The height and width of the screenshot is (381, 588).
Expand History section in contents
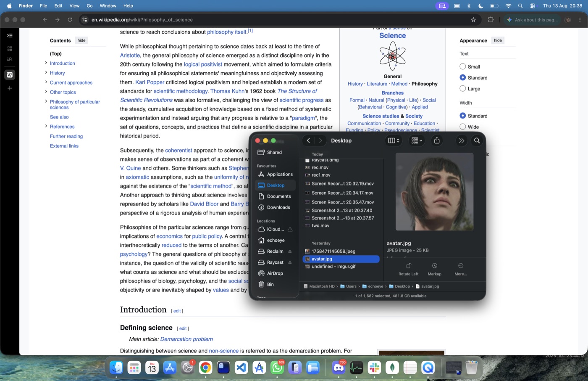point(46,73)
